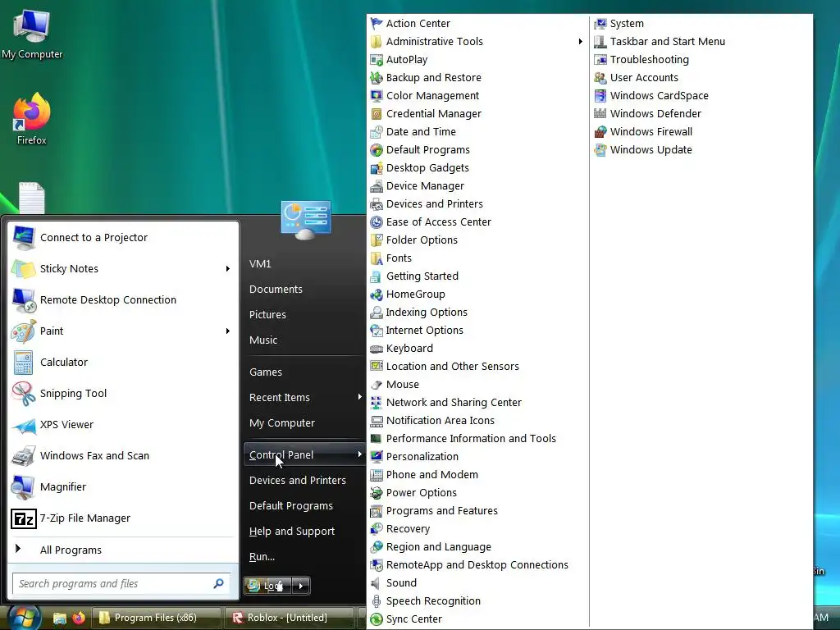
Task: Open Firefox desktop shortcut
Action: click(32, 119)
